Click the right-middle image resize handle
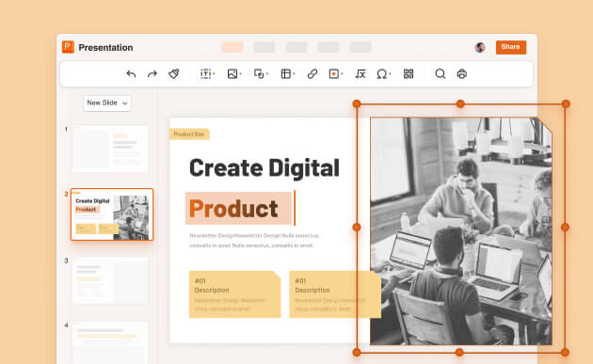The height and width of the screenshot is (364, 593). coord(565,228)
